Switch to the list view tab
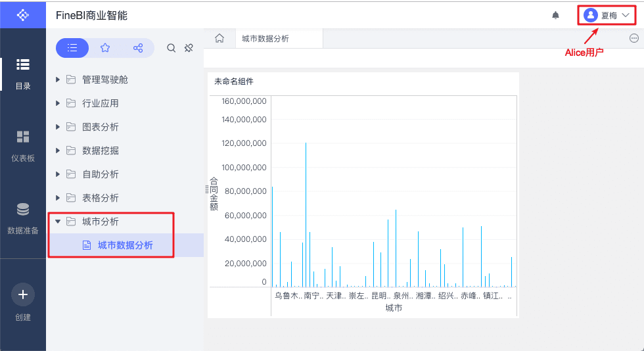Screen dimensions: 644x351 [x=72, y=48]
